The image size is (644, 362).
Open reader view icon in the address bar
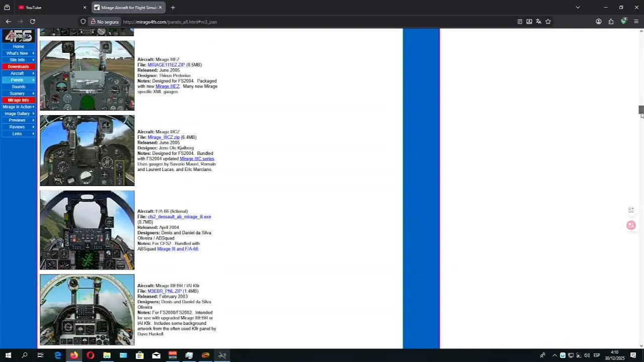[x=520, y=22]
